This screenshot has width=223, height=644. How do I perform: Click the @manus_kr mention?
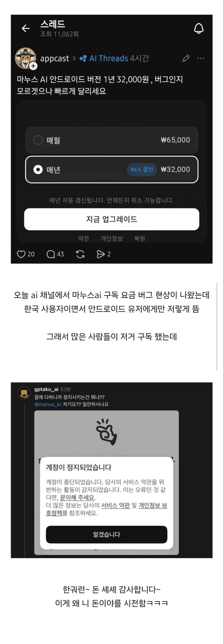point(48,404)
